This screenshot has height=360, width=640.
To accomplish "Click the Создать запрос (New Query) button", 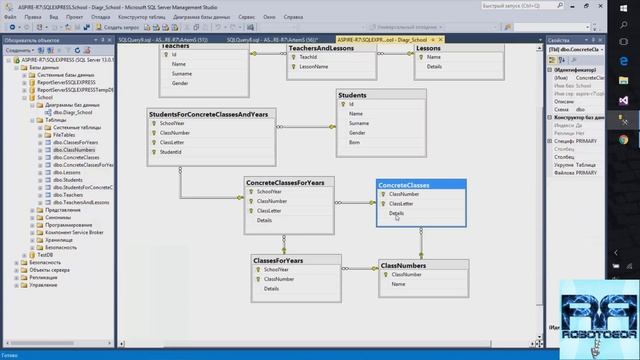I will [118, 27].
